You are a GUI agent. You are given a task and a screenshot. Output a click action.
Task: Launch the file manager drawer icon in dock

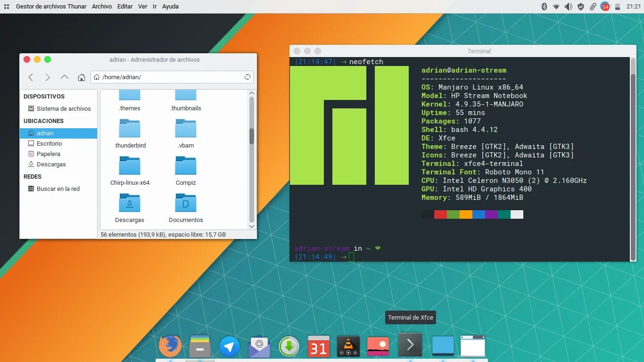coord(200,347)
